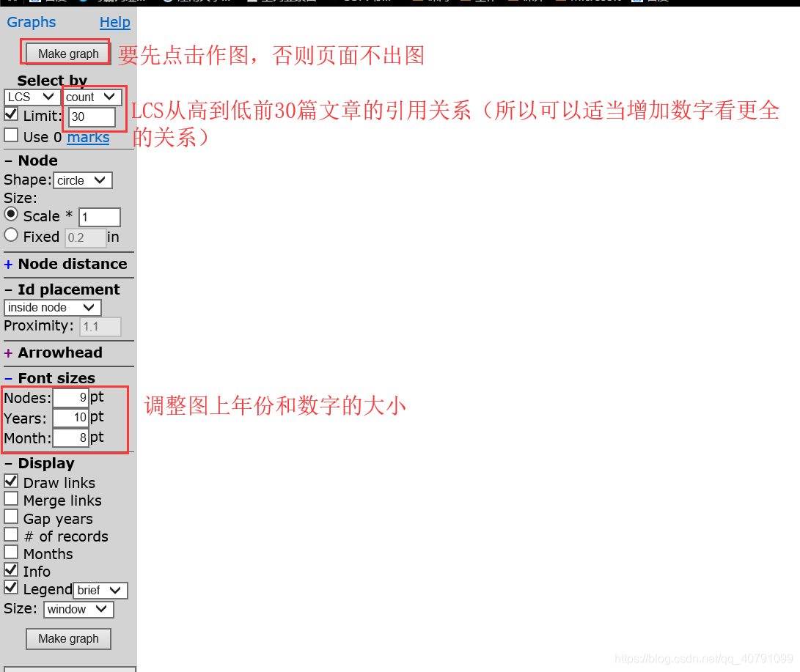
Task: Open the Id placement dropdown showing inside node
Action: [x=52, y=307]
